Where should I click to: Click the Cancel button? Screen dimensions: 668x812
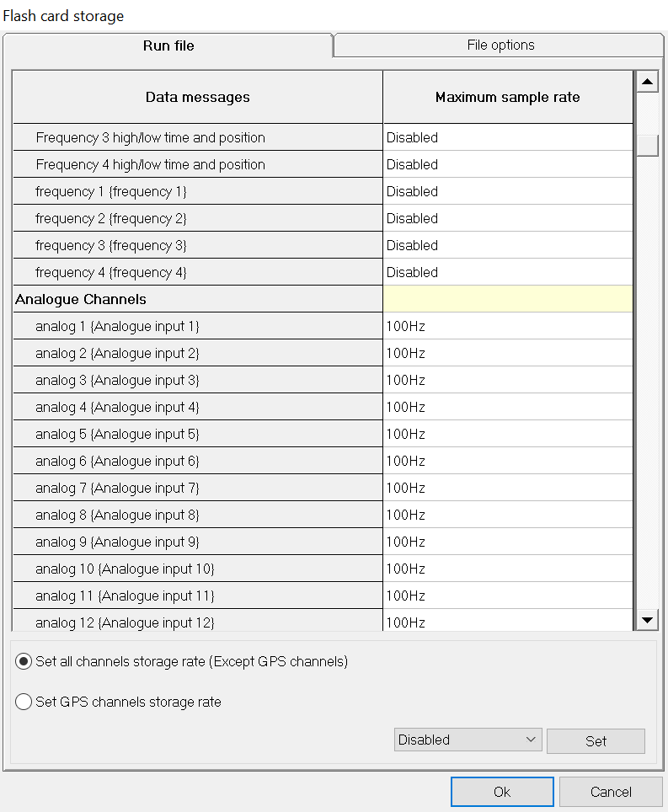coord(611,792)
